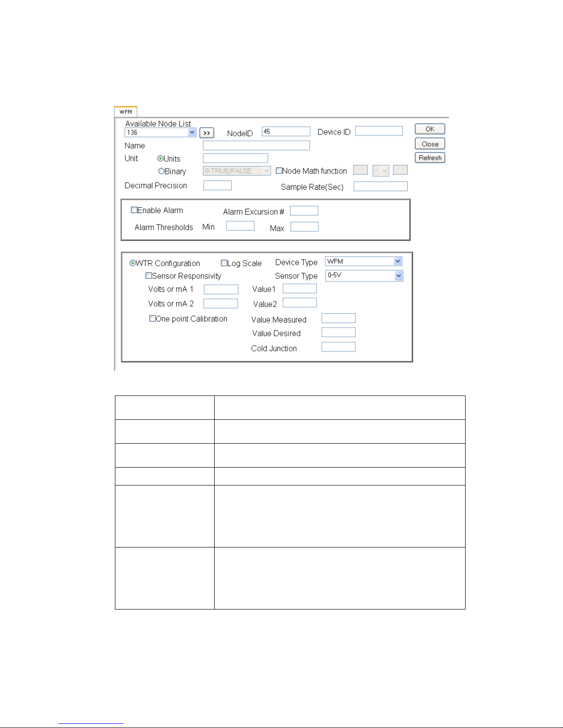The height and width of the screenshot is (728, 563).
Task: Click the Units text field
Action: pyautogui.click(x=235, y=158)
